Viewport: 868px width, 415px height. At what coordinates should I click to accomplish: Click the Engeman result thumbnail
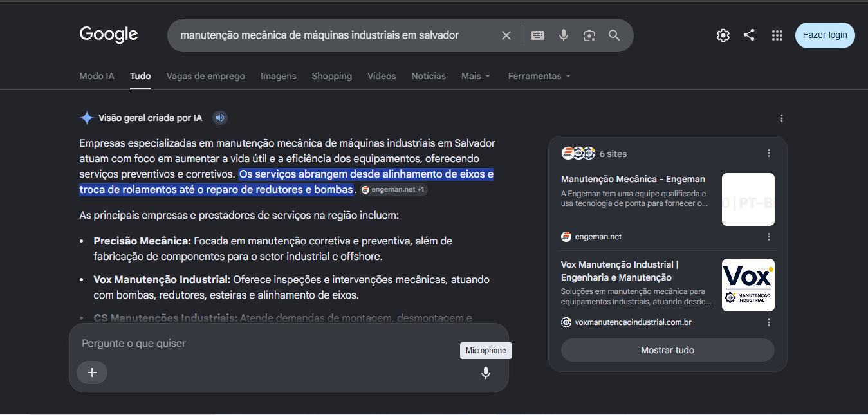tap(748, 199)
